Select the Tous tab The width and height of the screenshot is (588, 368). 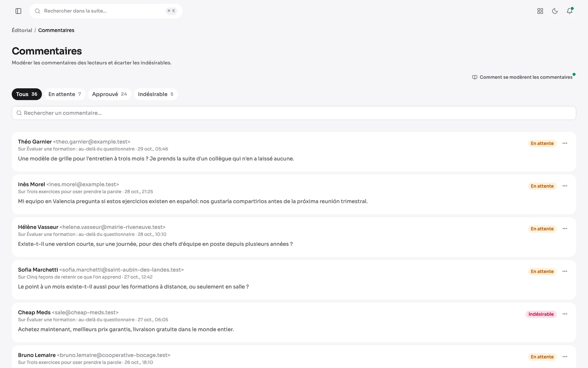coord(27,94)
